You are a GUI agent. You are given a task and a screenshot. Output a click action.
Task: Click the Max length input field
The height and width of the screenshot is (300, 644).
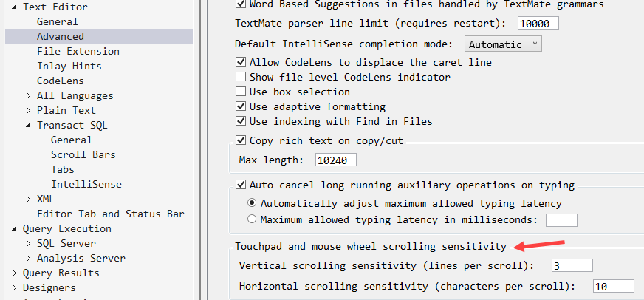click(x=336, y=160)
